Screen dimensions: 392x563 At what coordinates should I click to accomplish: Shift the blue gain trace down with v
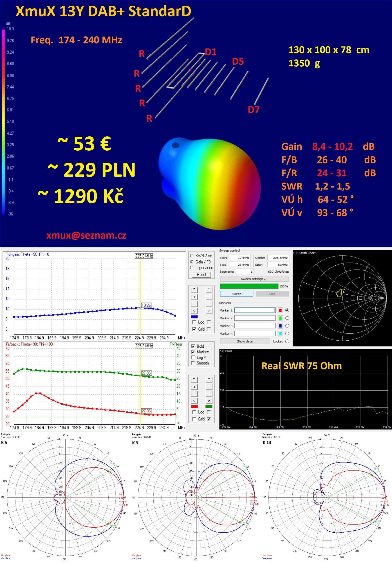[194, 311]
